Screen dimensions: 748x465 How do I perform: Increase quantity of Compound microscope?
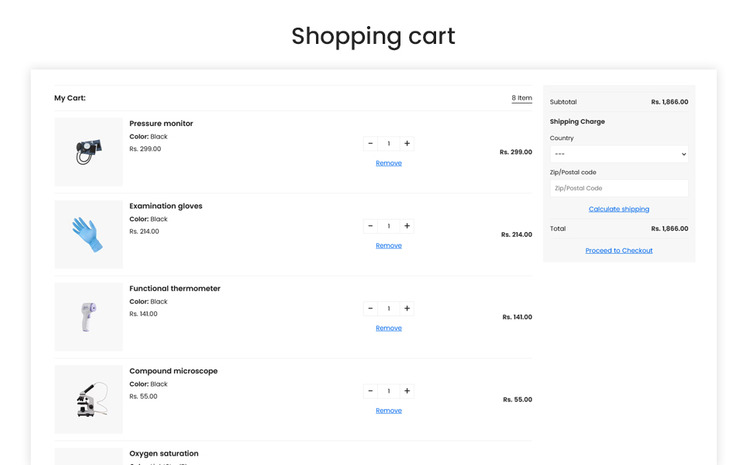407,391
